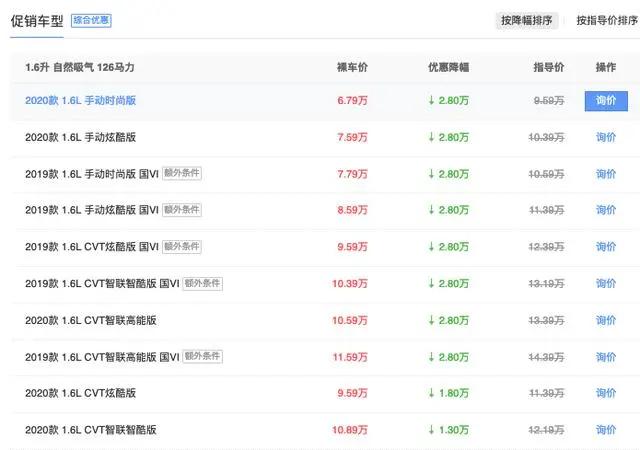The width and height of the screenshot is (640, 450).
Task: Click the 优惠降幅 column header
Action: (x=449, y=67)
